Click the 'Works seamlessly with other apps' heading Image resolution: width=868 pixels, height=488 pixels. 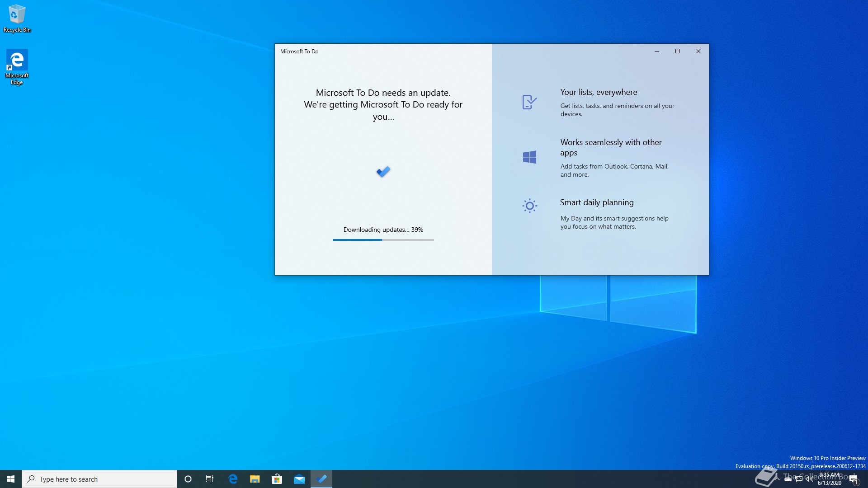[x=611, y=147]
